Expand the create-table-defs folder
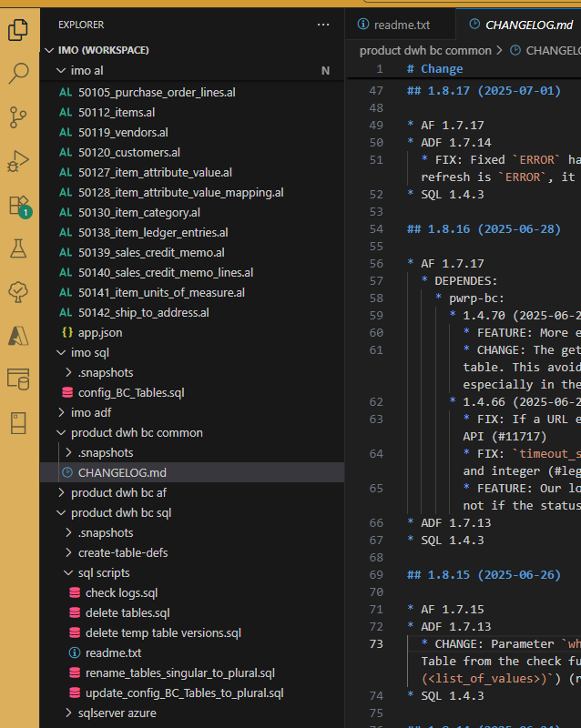The width and height of the screenshot is (581, 728). pyautogui.click(x=68, y=552)
